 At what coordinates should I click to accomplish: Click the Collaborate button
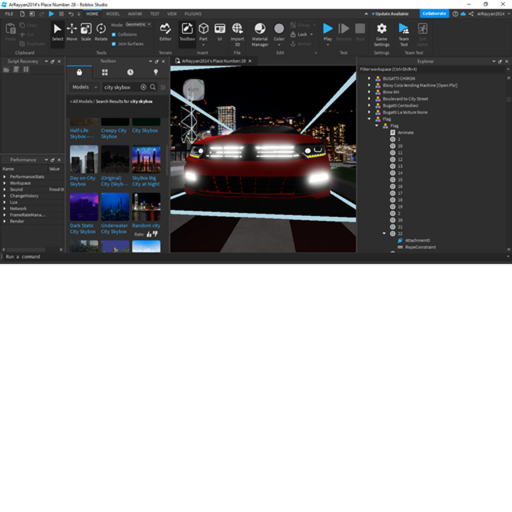pyautogui.click(x=434, y=14)
